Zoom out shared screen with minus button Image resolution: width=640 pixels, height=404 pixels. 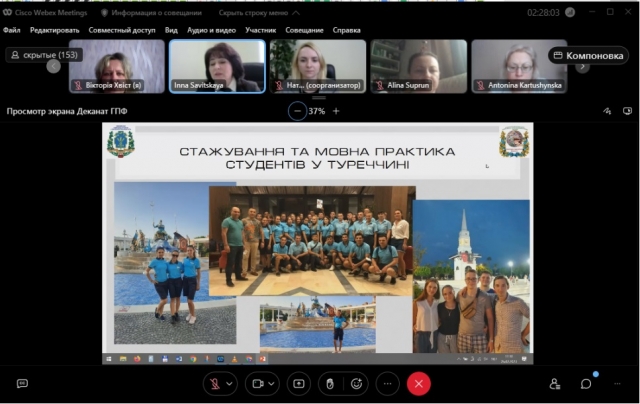[298, 111]
